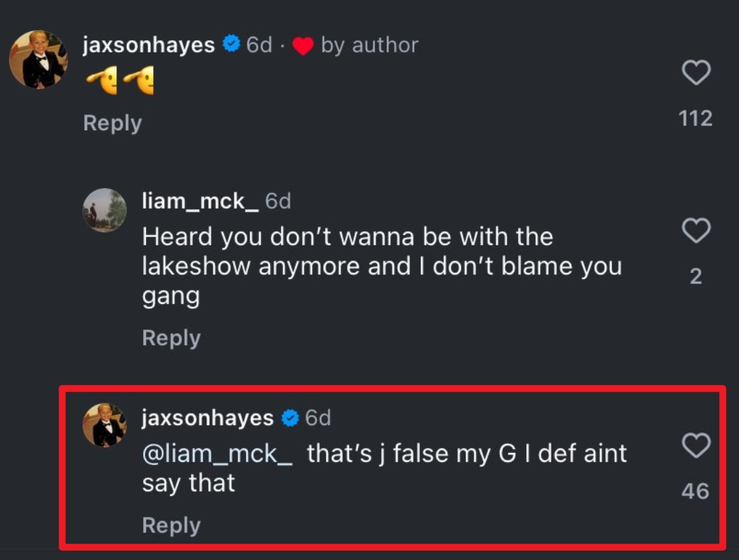The image size is (739, 560).
Task: Reply to liam_mck_'s comment
Action: pyautogui.click(x=171, y=338)
